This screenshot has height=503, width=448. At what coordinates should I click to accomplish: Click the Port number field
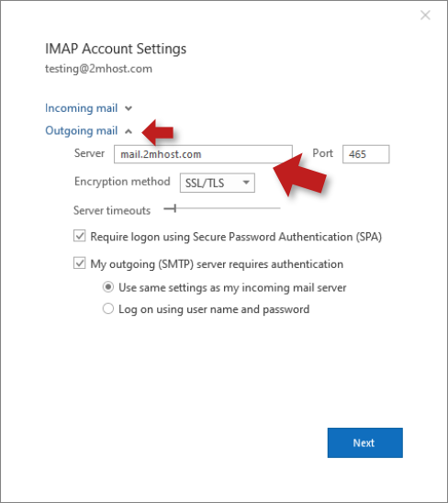point(366,154)
